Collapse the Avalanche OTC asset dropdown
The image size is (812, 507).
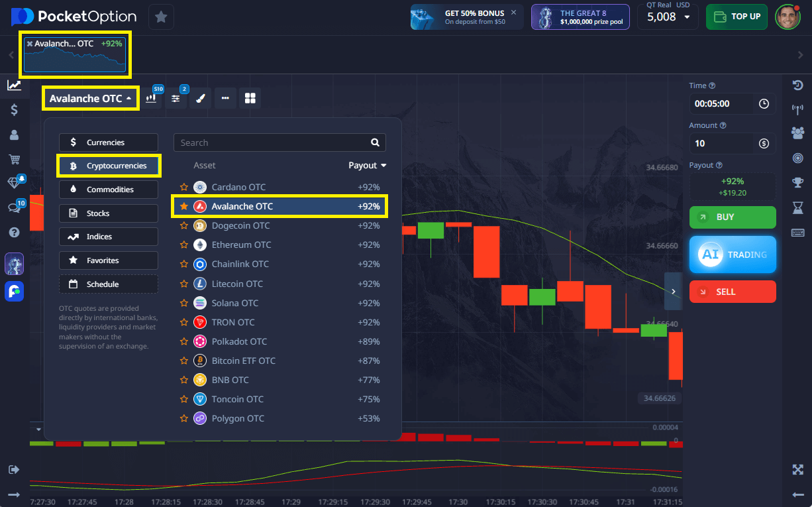tap(91, 99)
